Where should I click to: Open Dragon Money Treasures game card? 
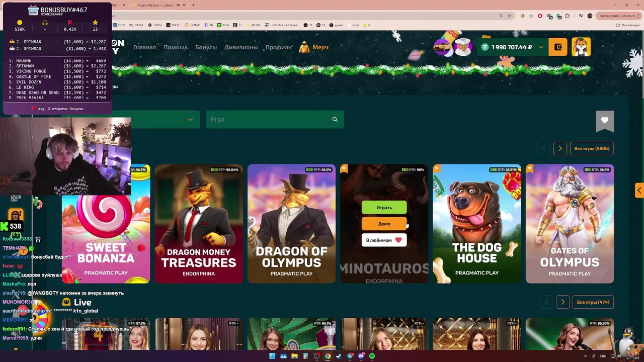(x=199, y=224)
